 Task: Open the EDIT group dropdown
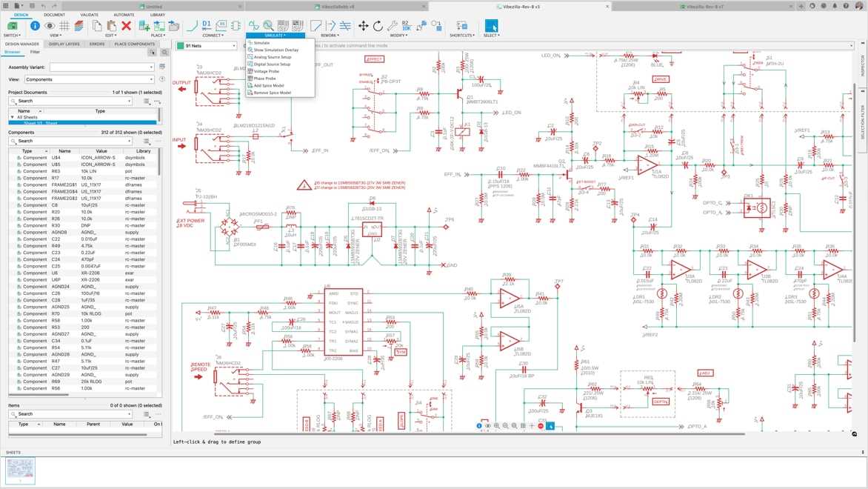coord(110,35)
